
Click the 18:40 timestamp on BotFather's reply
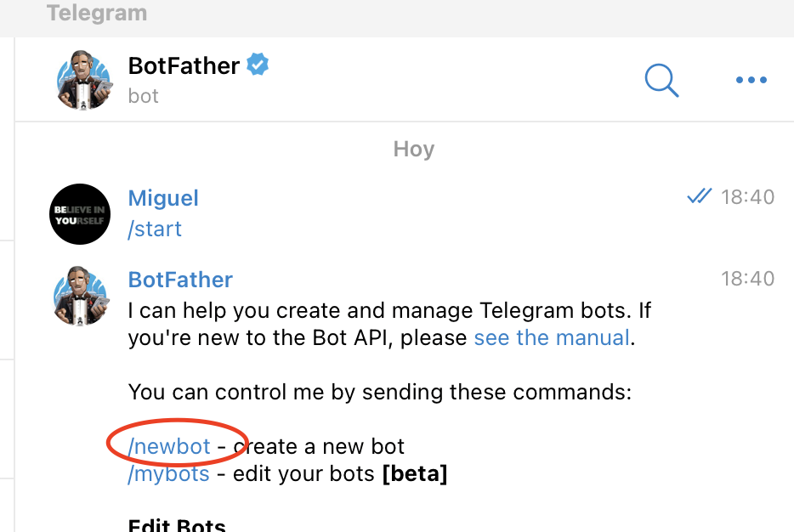click(747, 279)
